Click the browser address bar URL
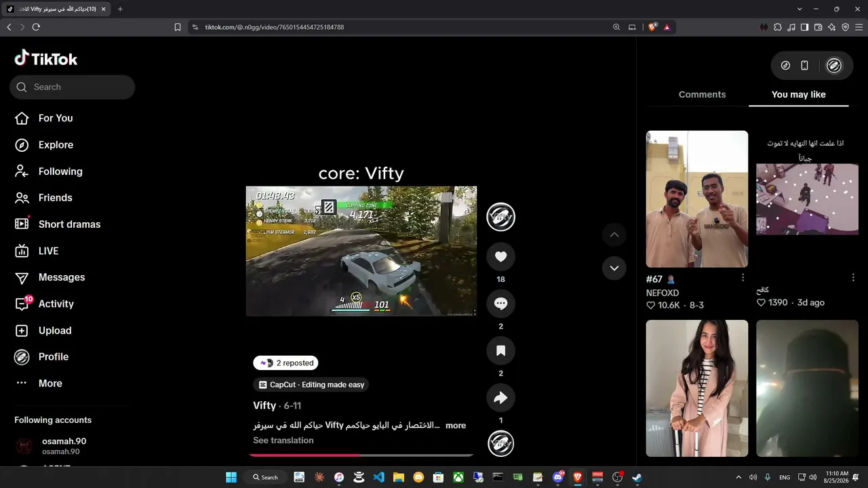The image size is (868, 488). 275,27
